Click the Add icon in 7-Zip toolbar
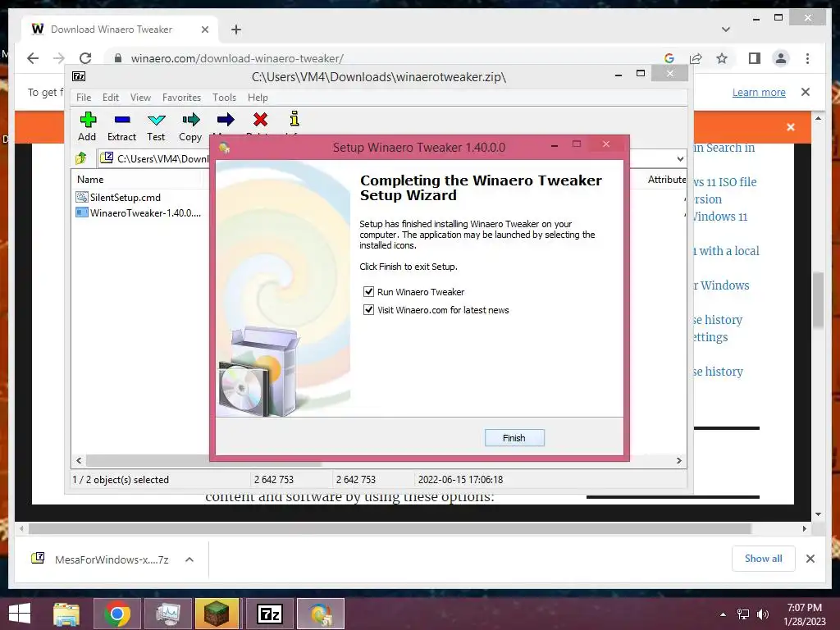 pos(88,120)
